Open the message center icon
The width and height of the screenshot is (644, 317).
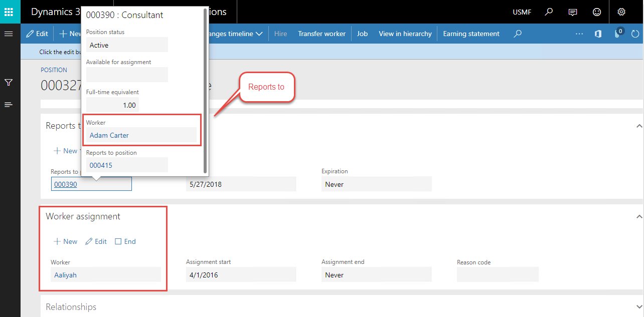pyautogui.click(x=572, y=12)
